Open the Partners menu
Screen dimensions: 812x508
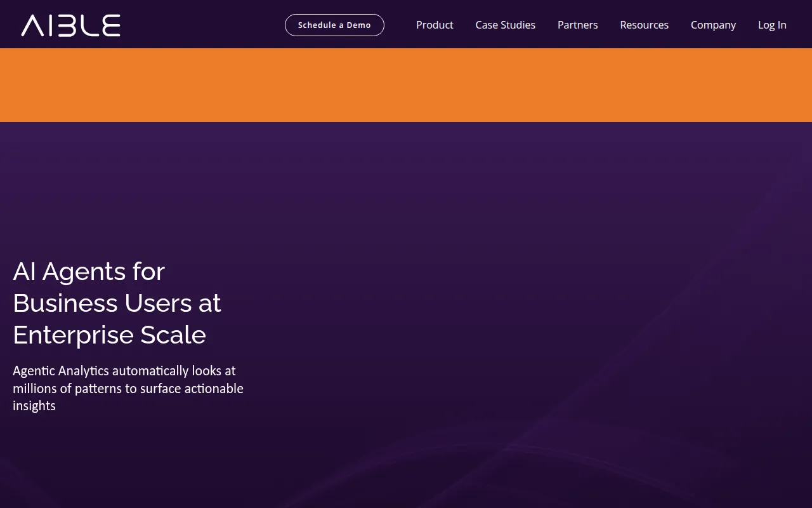coord(578,25)
